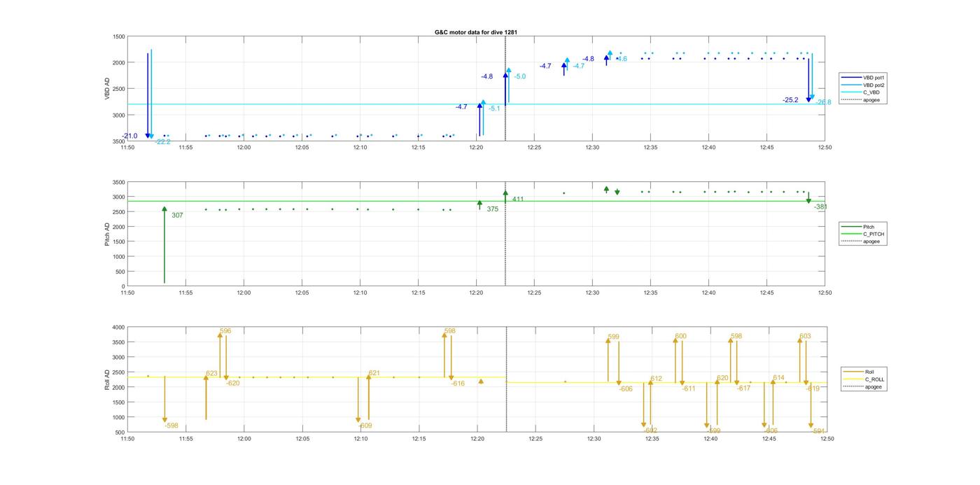Image resolution: width=980 pixels, height=485 pixels.
Task: Click the '-611' roll data label
Action: click(x=689, y=388)
